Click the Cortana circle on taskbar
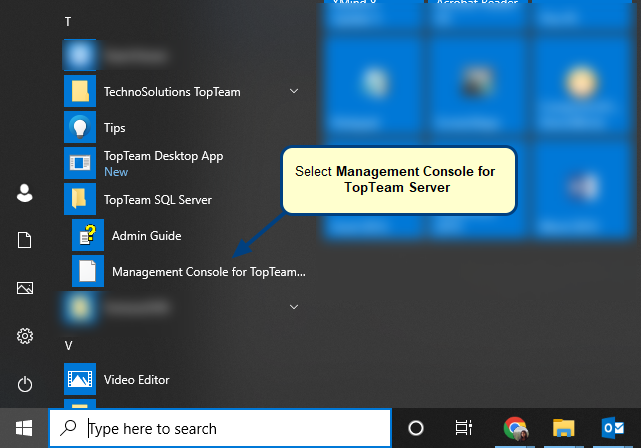Image resolution: width=641 pixels, height=448 pixels. pyautogui.click(x=416, y=428)
